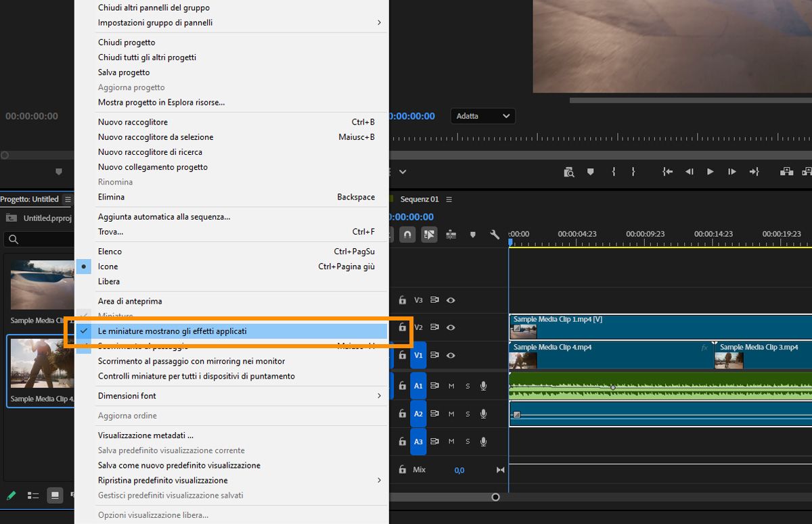This screenshot has width=812, height=524.
Task: Click A1 audio clip volume keyframe
Action: click(x=613, y=387)
